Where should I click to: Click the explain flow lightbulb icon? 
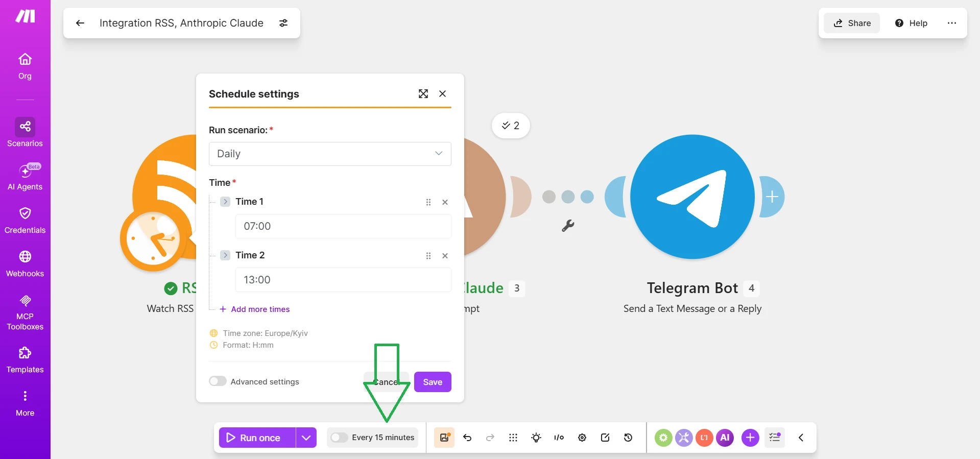pyautogui.click(x=536, y=438)
